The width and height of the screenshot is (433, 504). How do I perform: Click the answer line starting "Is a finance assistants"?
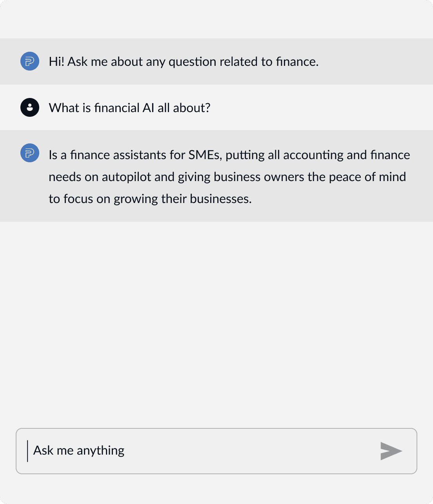[x=229, y=155]
